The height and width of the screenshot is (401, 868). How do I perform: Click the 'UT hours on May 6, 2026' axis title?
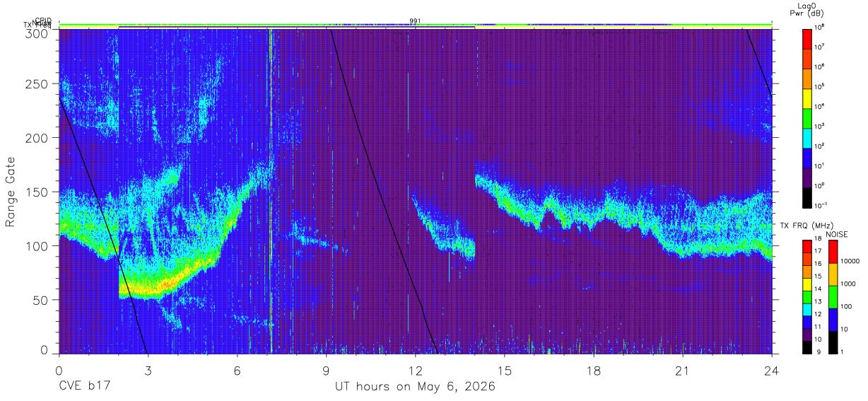415,387
